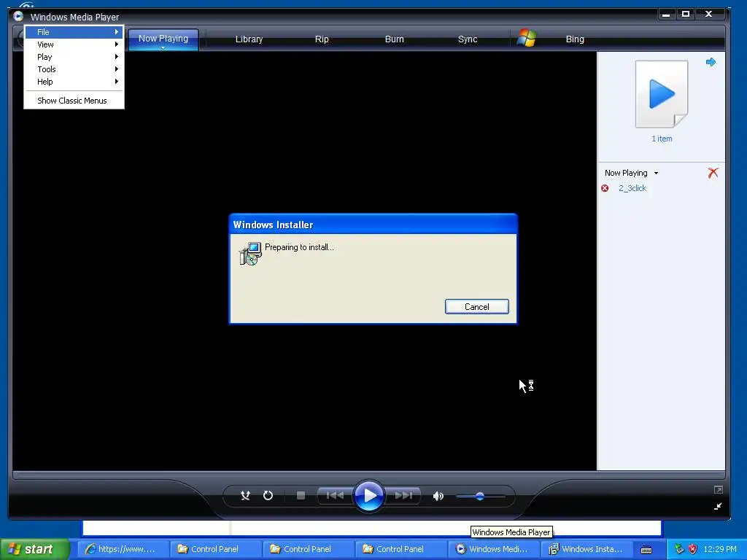Click the playlist thumbnail with play symbol

662,94
